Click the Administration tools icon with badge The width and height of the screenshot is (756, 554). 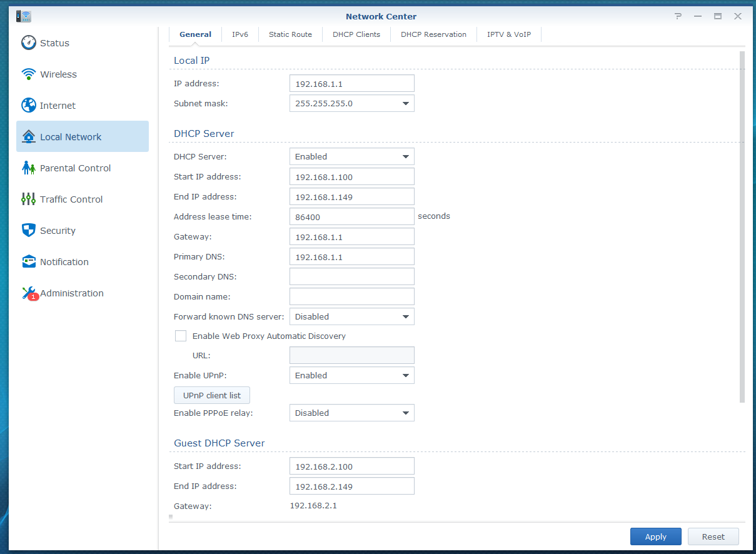(x=29, y=293)
